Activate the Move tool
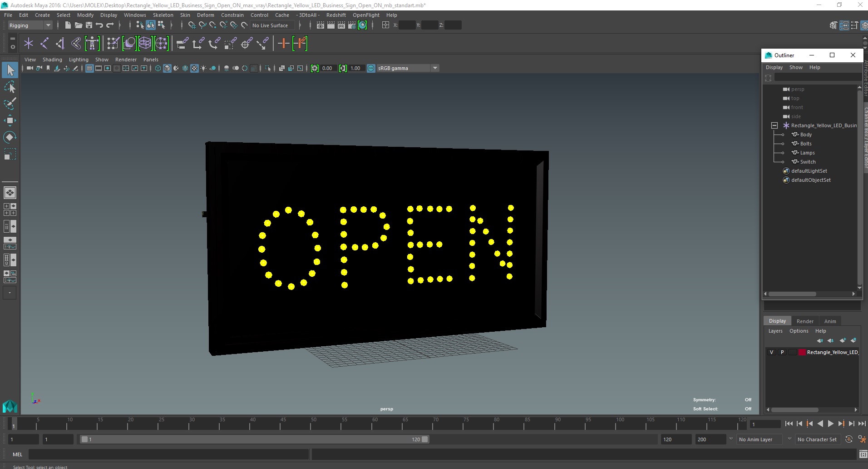The width and height of the screenshot is (868, 469). coord(10,120)
